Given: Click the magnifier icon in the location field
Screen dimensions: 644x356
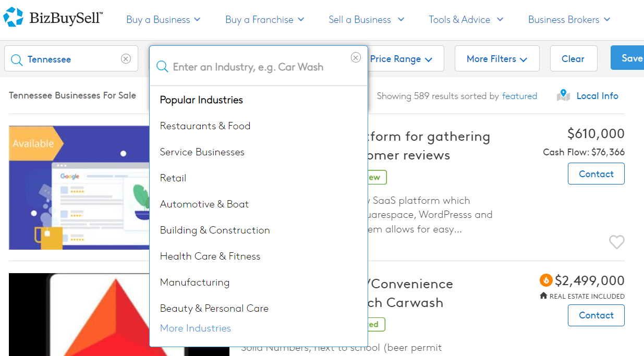Looking at the screenshot, I should coord(17,59).
